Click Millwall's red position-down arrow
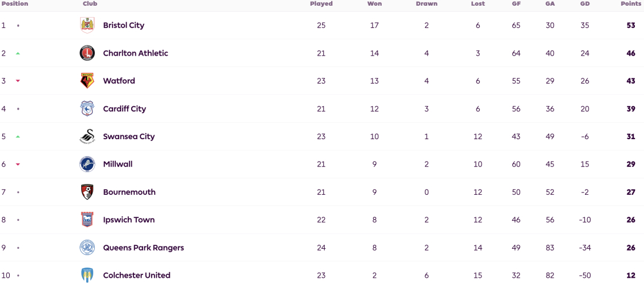The image size is (644, 284). pos(18,164)
